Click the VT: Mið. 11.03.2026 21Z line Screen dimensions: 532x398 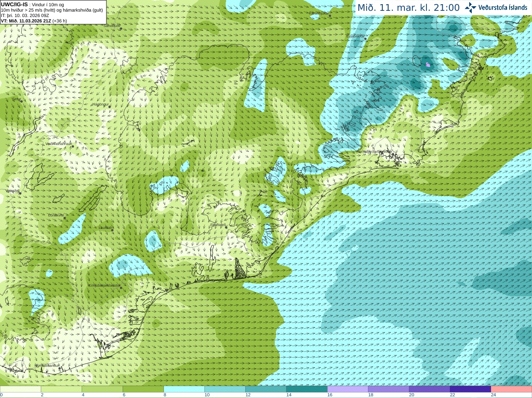[34, 21]
